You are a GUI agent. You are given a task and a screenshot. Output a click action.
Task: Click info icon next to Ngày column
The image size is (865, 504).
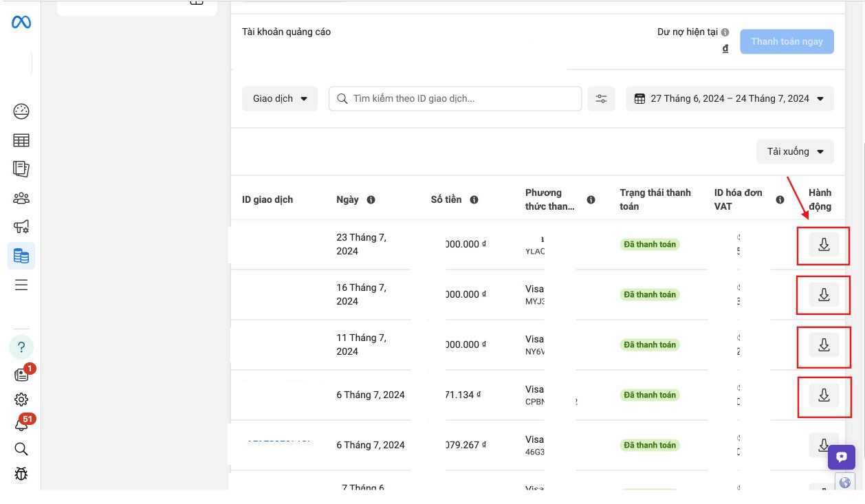pyautogui.click(x=371, y=200)
